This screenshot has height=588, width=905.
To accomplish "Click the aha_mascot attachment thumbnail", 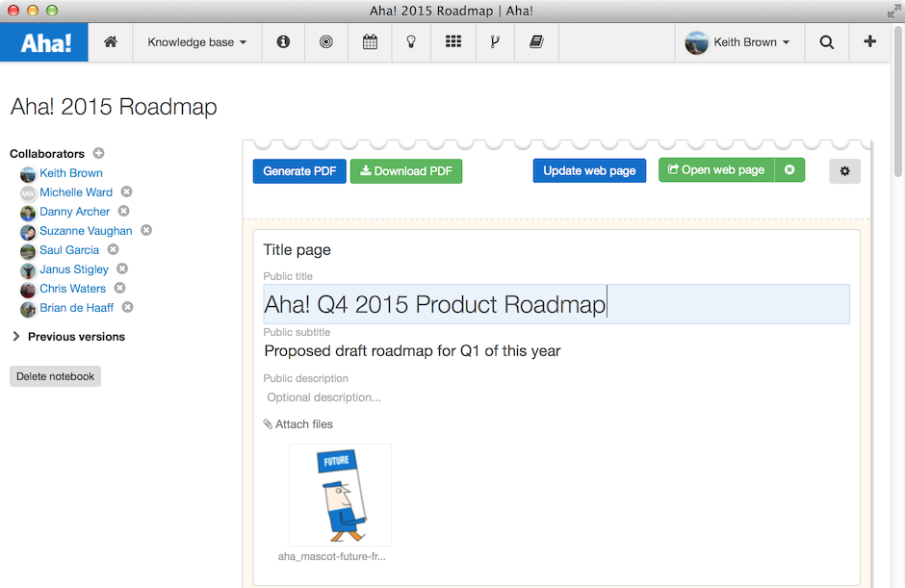I will tap(340, 495).
